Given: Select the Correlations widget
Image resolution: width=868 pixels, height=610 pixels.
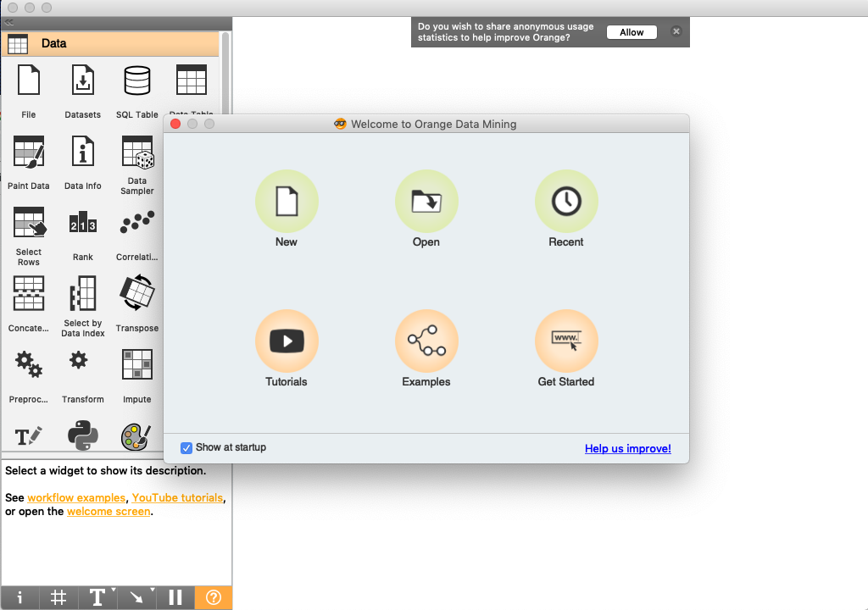Looking at the screenshot, I should pyautogui.click(x=136, y=222).
